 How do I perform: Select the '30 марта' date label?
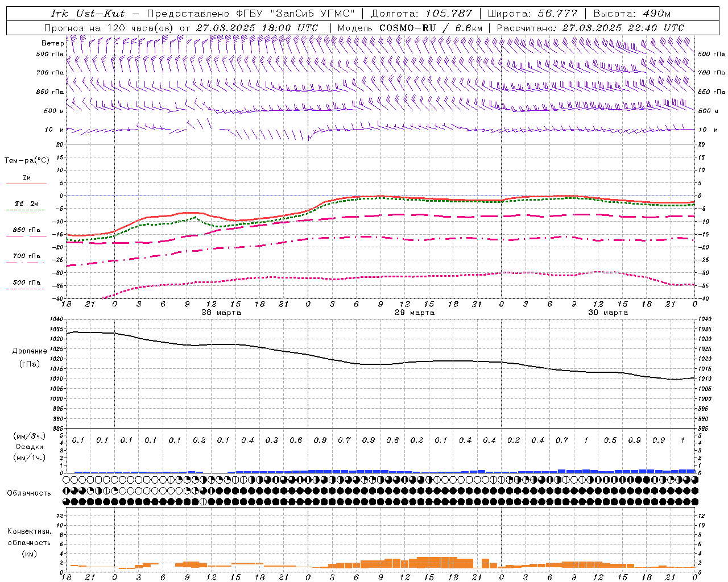[x=608, y=313]
